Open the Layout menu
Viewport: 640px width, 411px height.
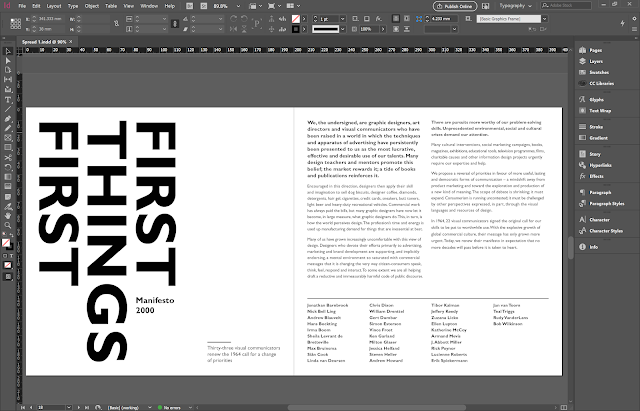(53, 6)
